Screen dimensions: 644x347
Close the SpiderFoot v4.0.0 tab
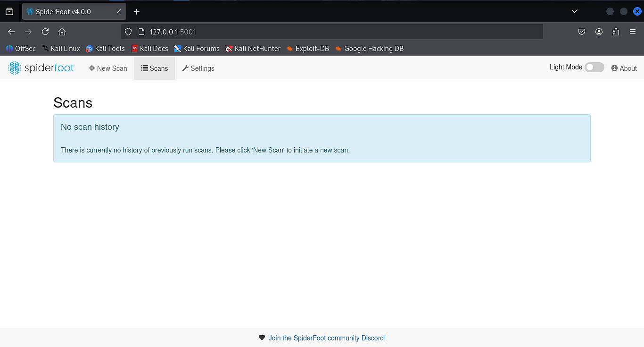coord(119,11)
